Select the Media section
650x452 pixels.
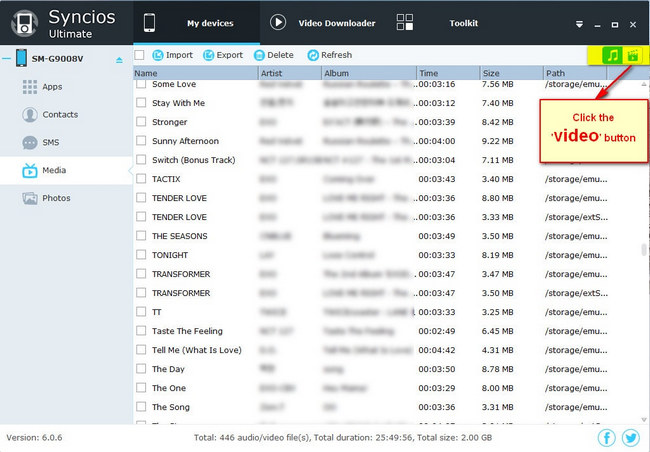66,170
